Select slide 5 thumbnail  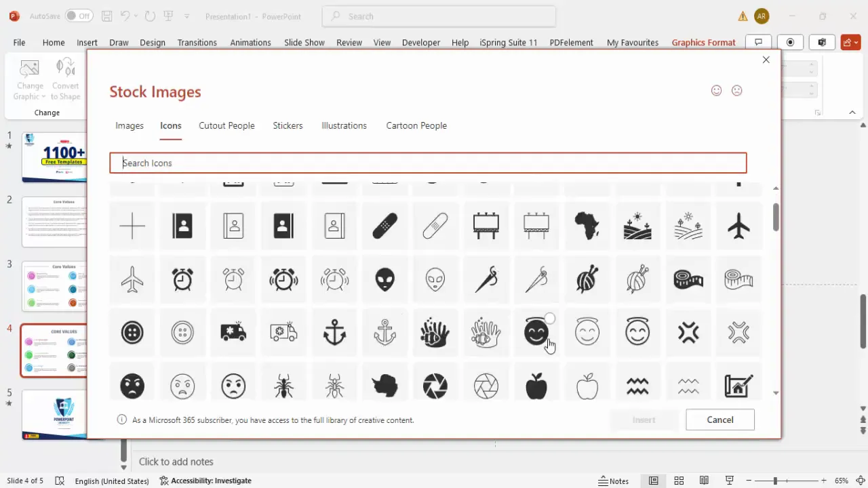coord(54,415)
